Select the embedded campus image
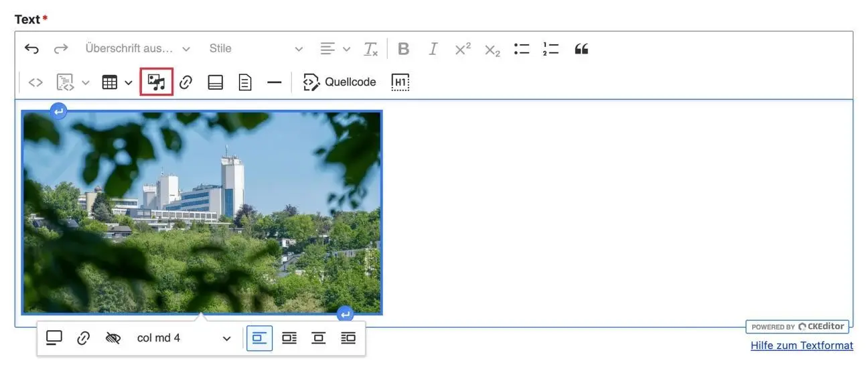The image size is (868, 367). click(202, 212)
